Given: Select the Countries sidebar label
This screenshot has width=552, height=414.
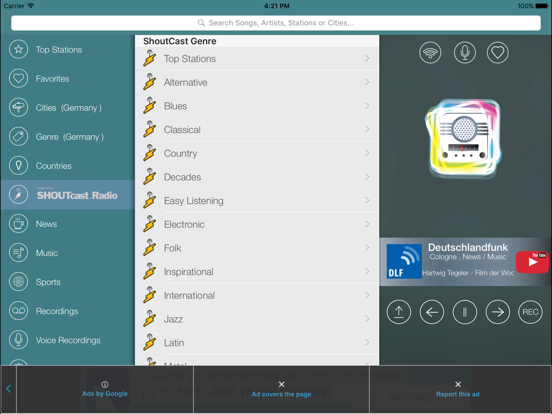Looking at the screenshot, I should [x=54, y=166].
